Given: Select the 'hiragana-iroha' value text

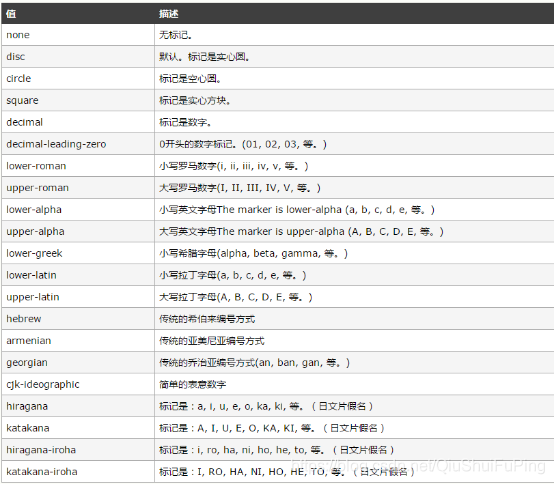Looking at the screenshot, I should click(41, 450).
